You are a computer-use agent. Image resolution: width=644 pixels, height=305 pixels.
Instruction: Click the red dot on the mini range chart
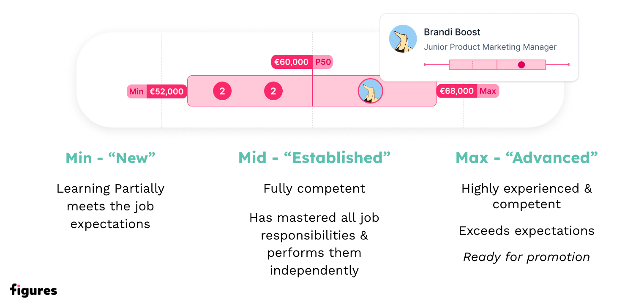pos(521,65)
